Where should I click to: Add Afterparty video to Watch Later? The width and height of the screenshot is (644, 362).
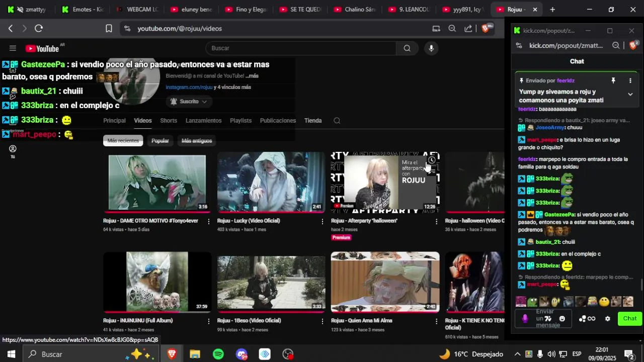[432, 160]
